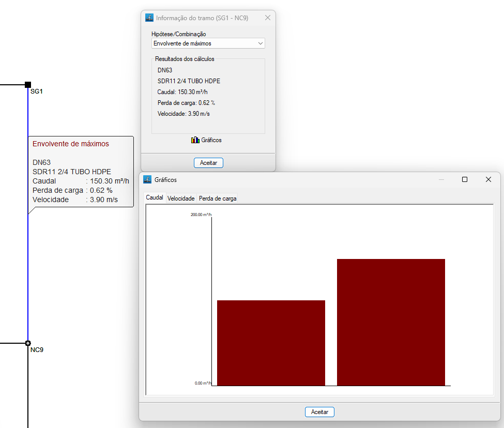
Task: Select the SG1 supply node square
Action: 28,85
